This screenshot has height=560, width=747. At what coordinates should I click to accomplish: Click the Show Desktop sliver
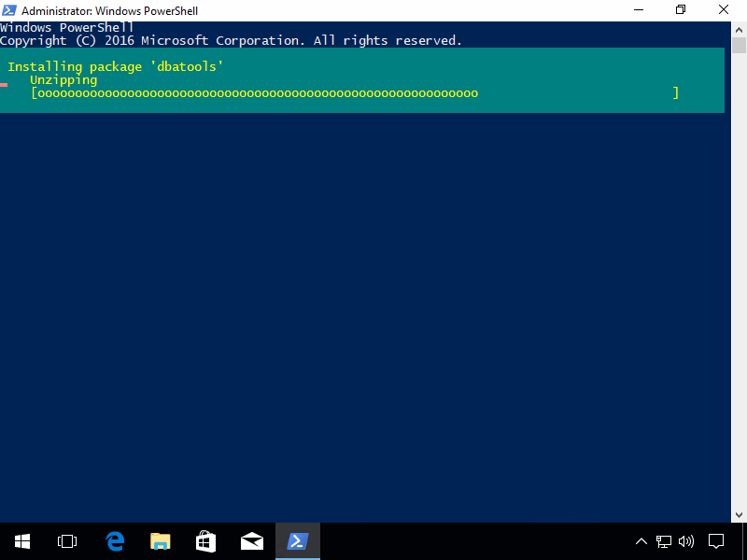click(744, 541)
